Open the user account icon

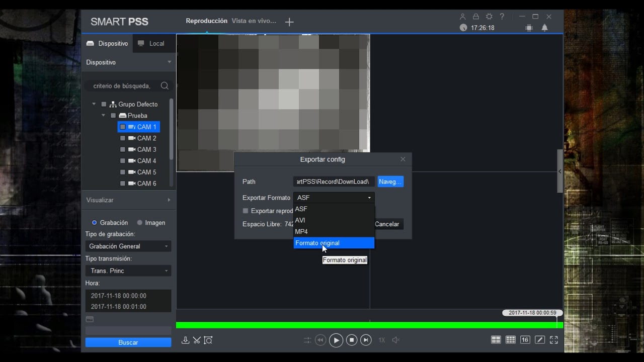463,17
